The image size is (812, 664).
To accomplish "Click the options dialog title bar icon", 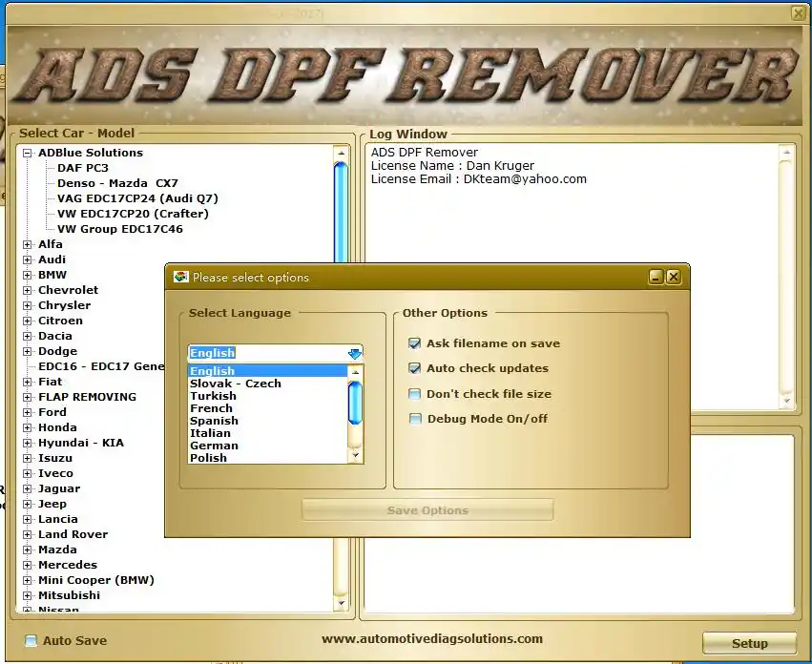I will pos(180,277).
